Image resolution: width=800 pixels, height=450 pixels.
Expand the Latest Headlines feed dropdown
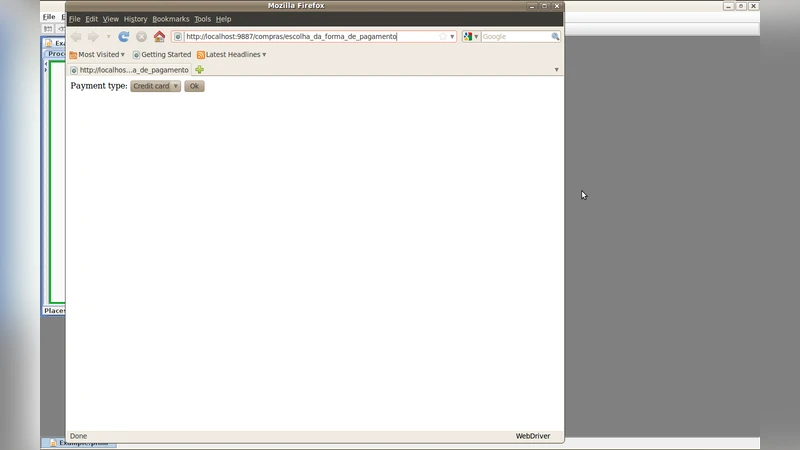tap(232, 55)
